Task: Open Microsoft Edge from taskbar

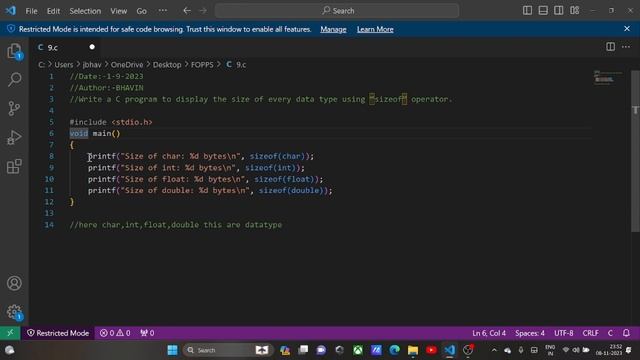Action: coord(394,350)
